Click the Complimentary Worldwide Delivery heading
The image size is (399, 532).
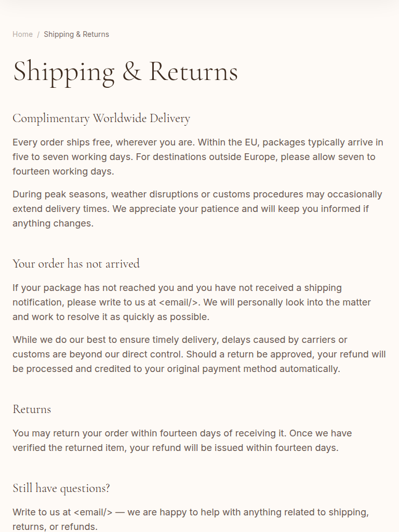point(101,118)
